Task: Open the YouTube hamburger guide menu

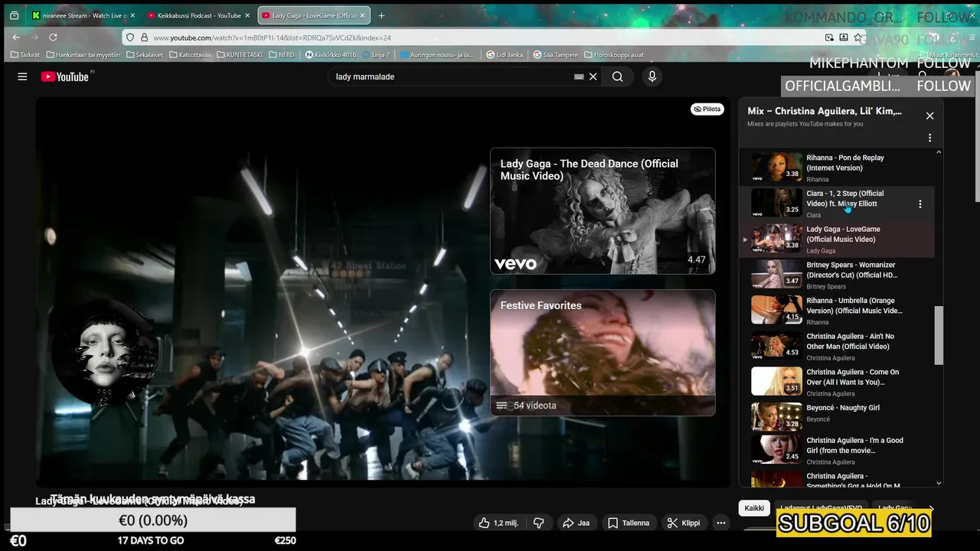Action: click(x=22, y=77)
